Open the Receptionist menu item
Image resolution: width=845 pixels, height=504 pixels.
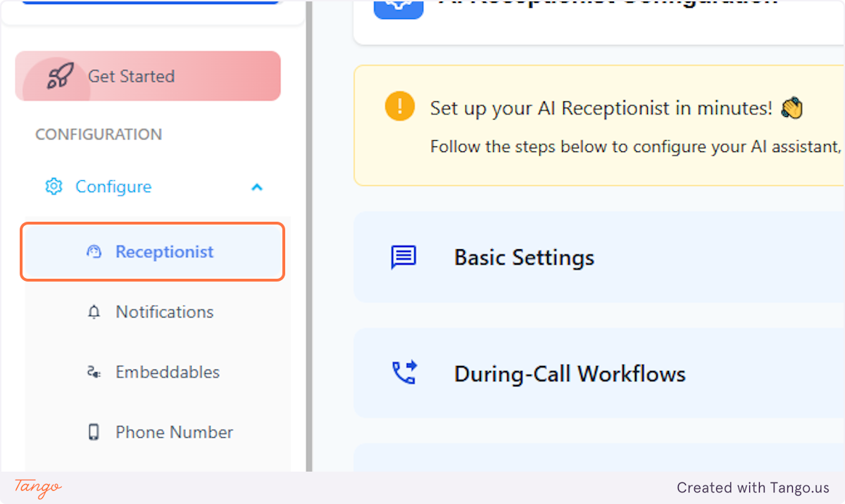[x=164, y=251]
